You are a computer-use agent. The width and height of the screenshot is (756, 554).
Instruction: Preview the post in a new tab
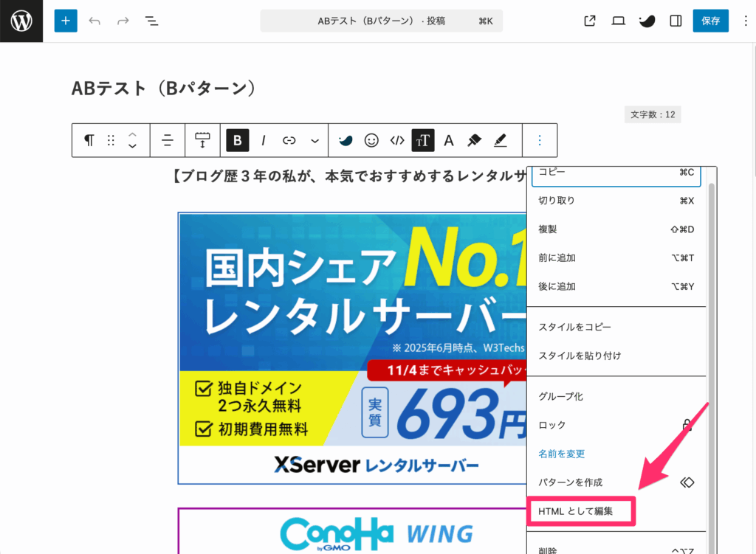tap(588, 21)
